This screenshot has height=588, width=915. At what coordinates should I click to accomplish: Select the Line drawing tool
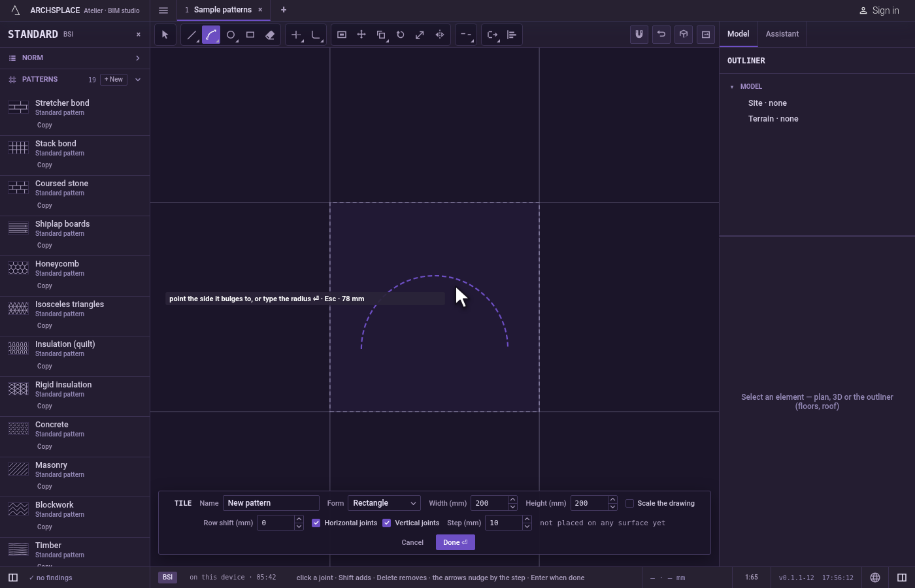(x=191, y=35)
